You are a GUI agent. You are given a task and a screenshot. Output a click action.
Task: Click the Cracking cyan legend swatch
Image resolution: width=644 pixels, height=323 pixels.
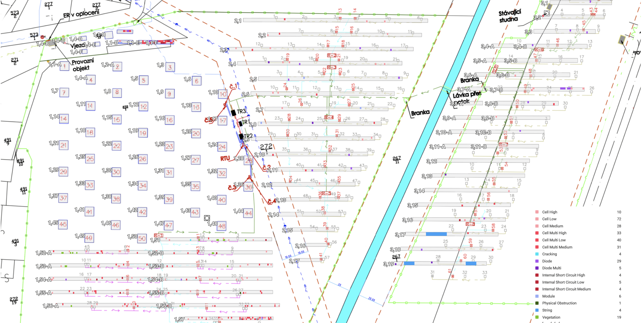537,254
